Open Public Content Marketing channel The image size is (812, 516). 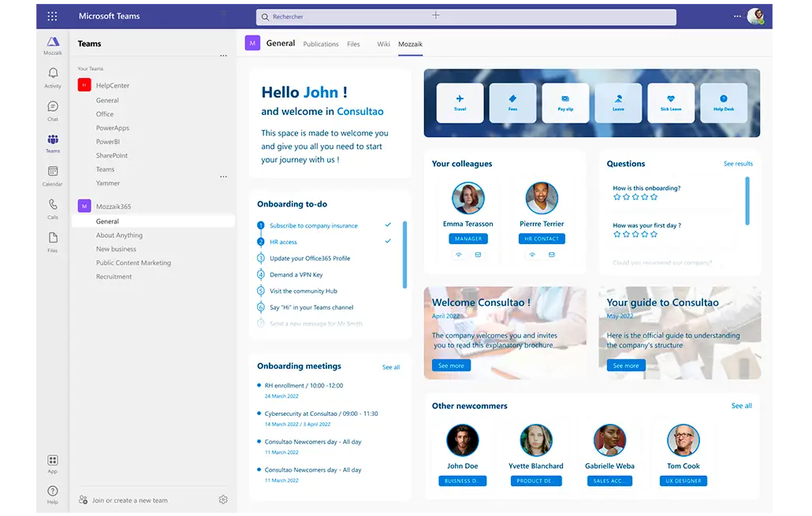[133, 262]
